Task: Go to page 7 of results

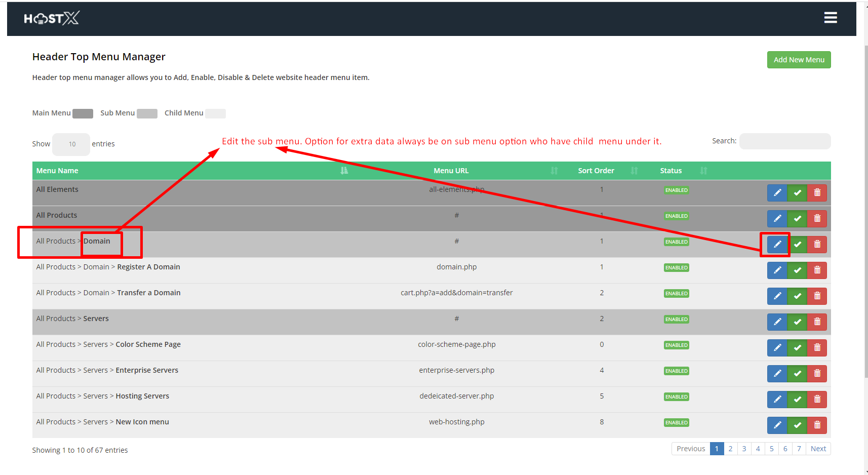Action: coord(799,449)
